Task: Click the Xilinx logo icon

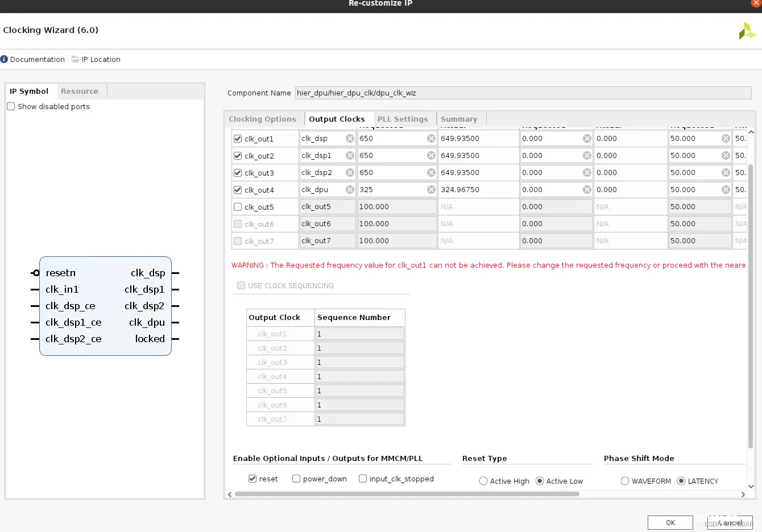Action: (747, 31)
